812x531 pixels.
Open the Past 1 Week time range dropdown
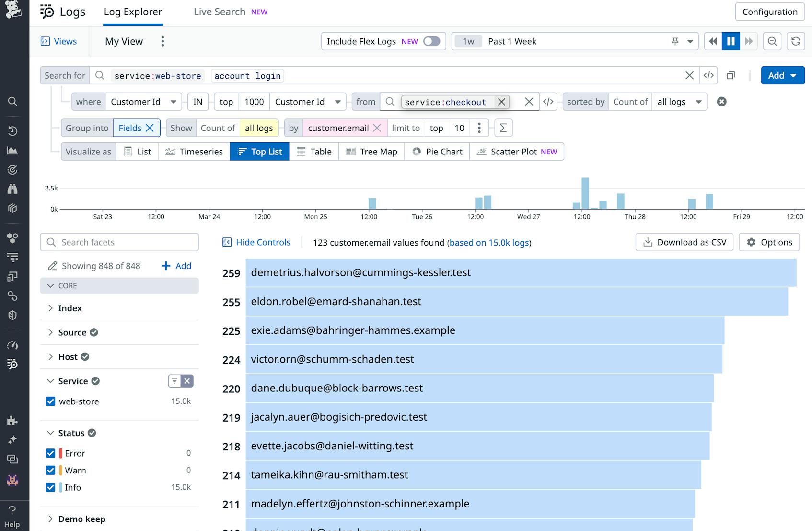(x=690, y=41)
